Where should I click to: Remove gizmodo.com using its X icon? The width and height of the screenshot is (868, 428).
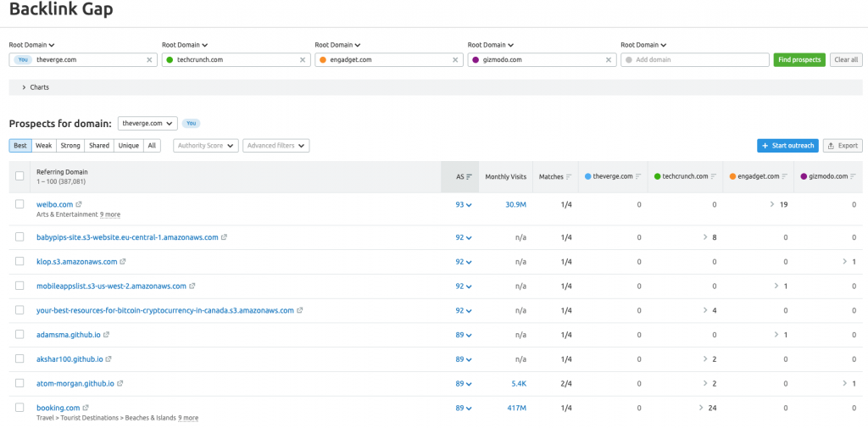pyautogui.click(x=609, y=60)
